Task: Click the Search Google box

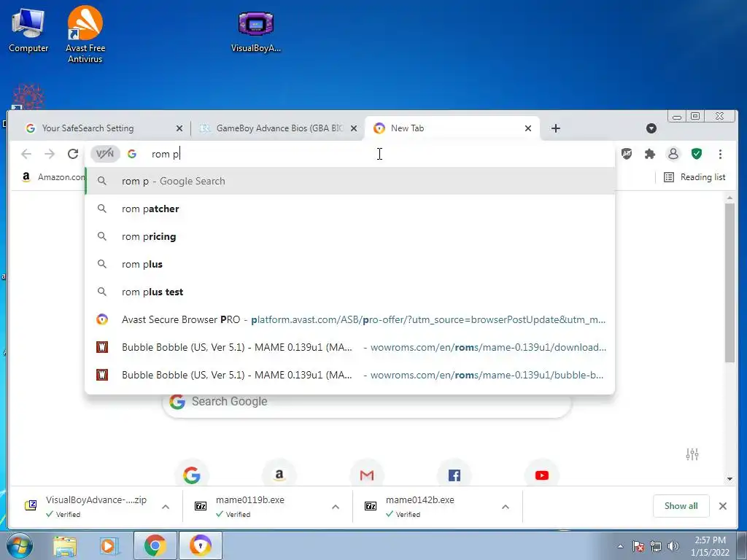Action: coord(367,405)
